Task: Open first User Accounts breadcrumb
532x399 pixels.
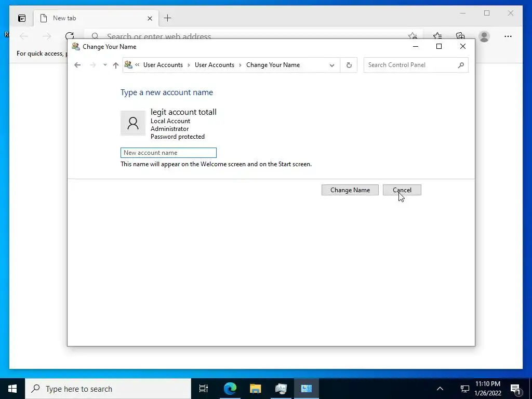Action: pos(163,65)
